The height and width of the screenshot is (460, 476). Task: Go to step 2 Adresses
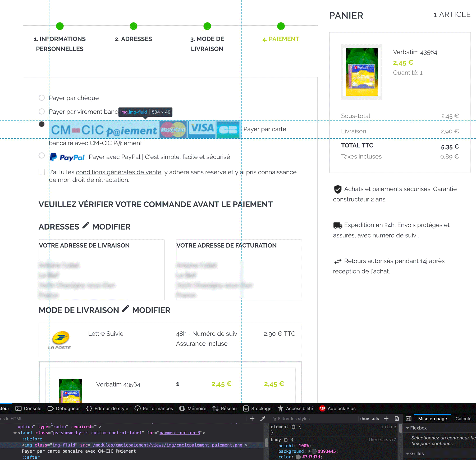coord(134,39)
